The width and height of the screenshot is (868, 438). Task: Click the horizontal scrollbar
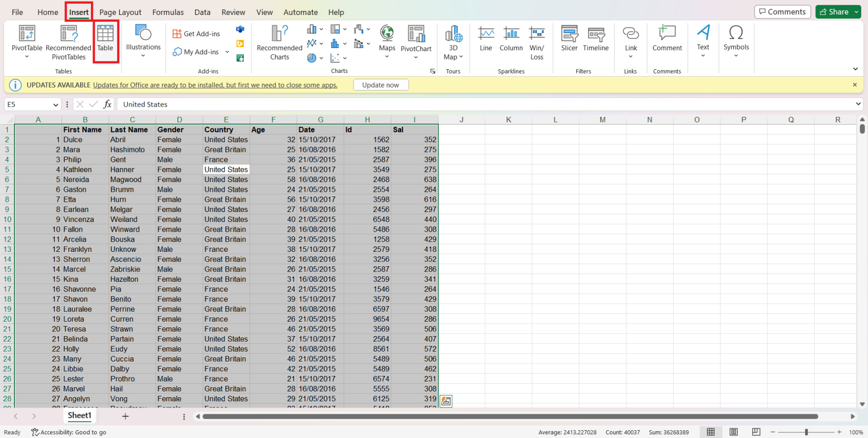[x=510, y=416]
